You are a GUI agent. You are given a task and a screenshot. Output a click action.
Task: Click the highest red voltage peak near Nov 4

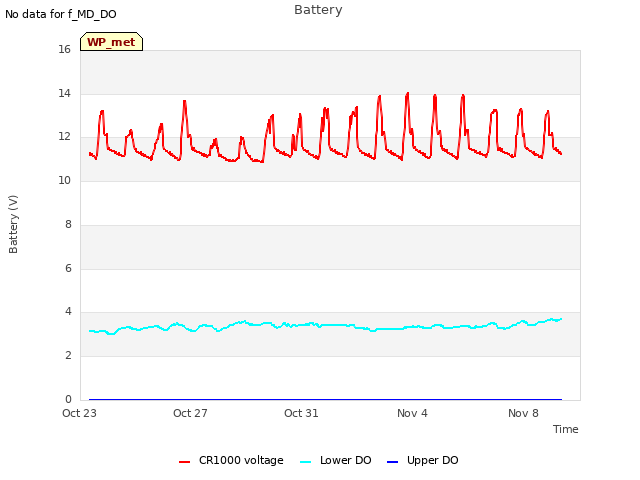(x=407, y=93)
